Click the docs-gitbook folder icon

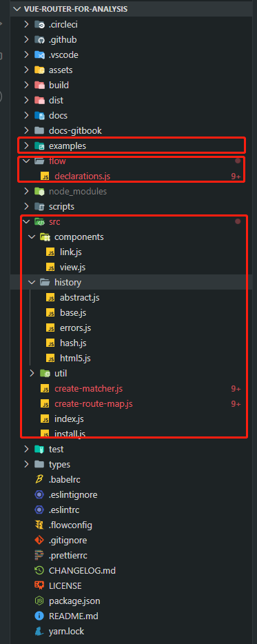click(x=39, y=130)
